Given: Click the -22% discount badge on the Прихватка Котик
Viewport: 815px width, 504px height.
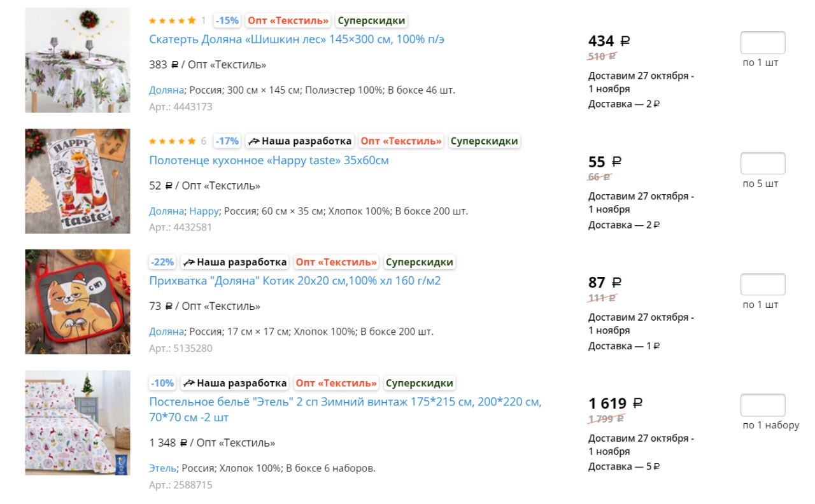Looking at the screenshot, I should click(x=162, y=262).
